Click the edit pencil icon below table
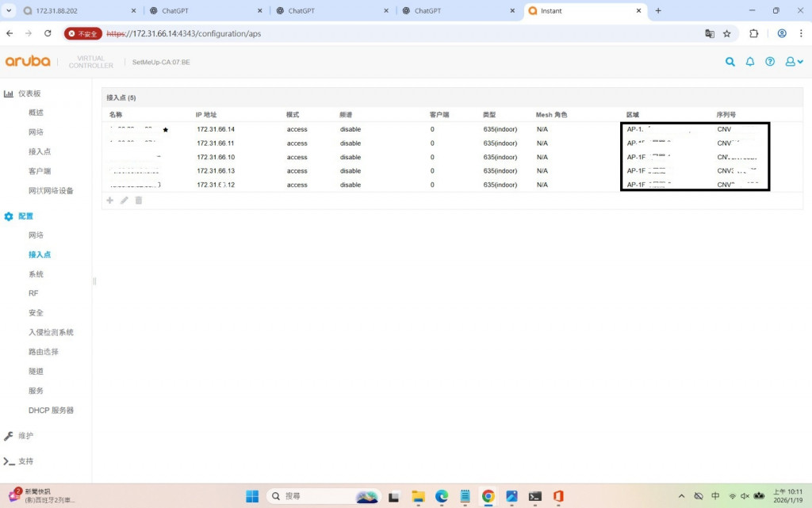The image size is (812, 508). point(124,201)
